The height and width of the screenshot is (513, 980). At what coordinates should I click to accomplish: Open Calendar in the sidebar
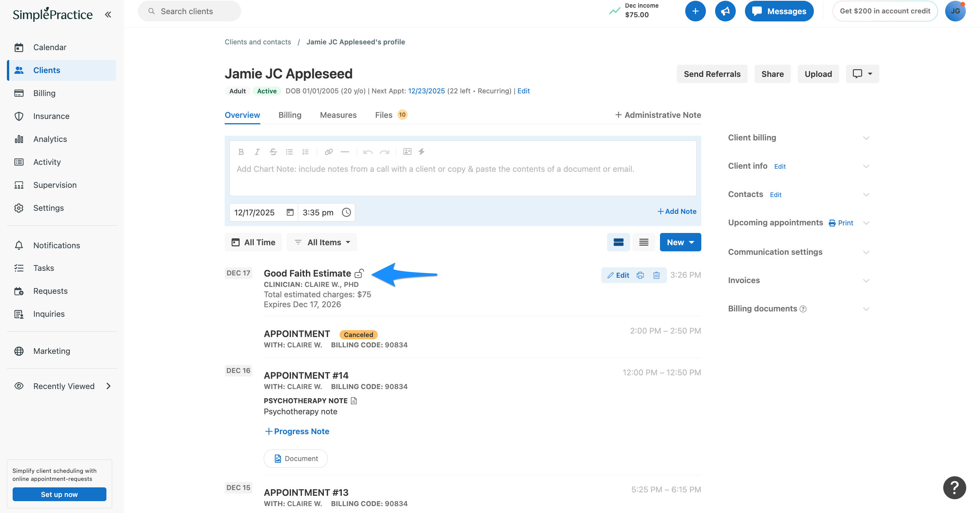coord(62,47)
